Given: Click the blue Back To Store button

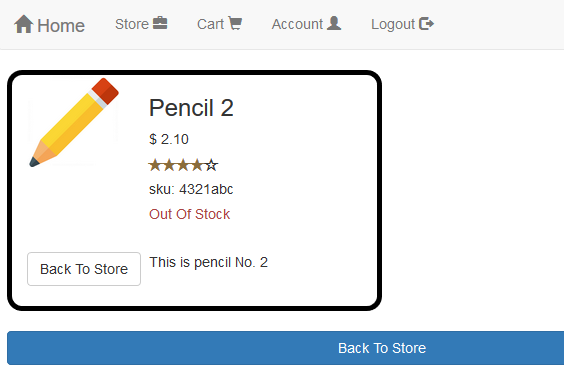Looking at the screenshot, I should point(286,348).
